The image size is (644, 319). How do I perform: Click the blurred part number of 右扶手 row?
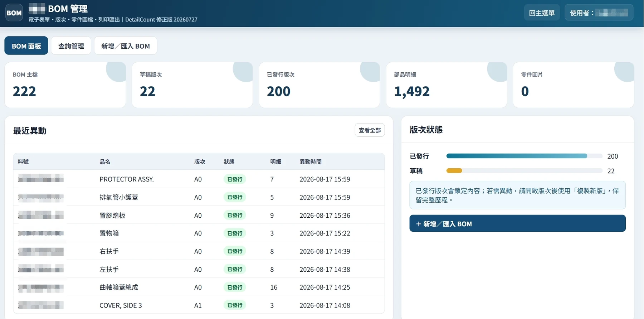coord(41,251)
